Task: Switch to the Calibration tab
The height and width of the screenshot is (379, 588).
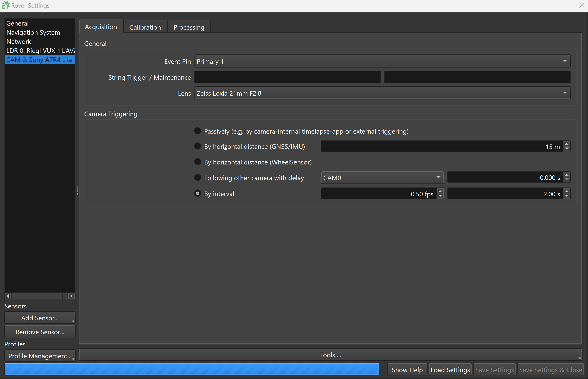Action: pos(145,27)
